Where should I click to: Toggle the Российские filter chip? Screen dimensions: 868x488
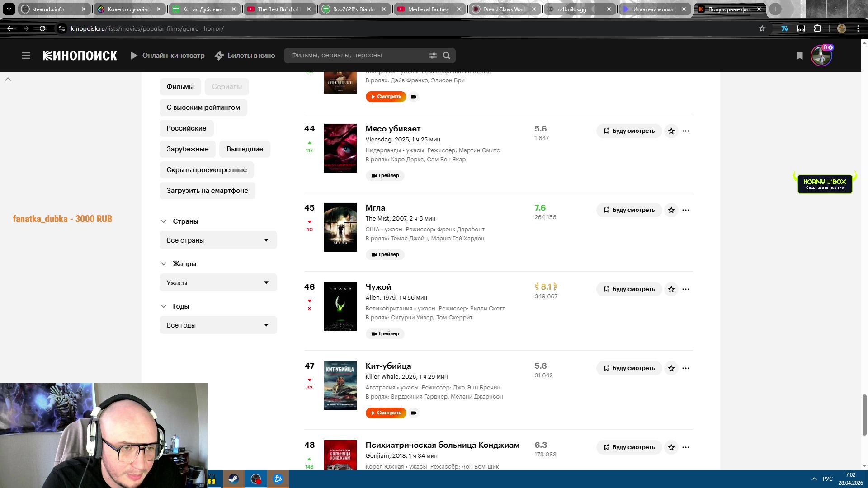[186, 128]
